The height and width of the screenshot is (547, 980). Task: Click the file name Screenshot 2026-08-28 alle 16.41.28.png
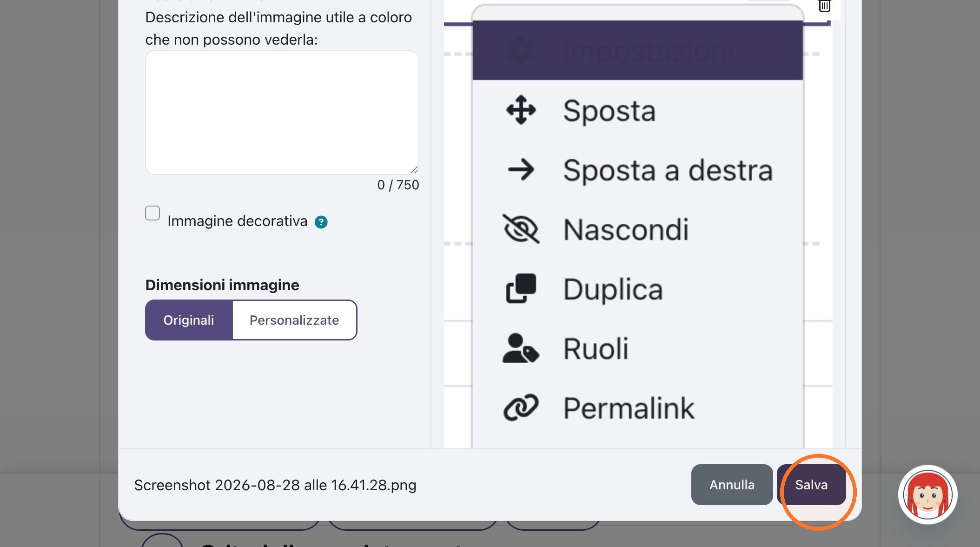(x=275, y=485)
